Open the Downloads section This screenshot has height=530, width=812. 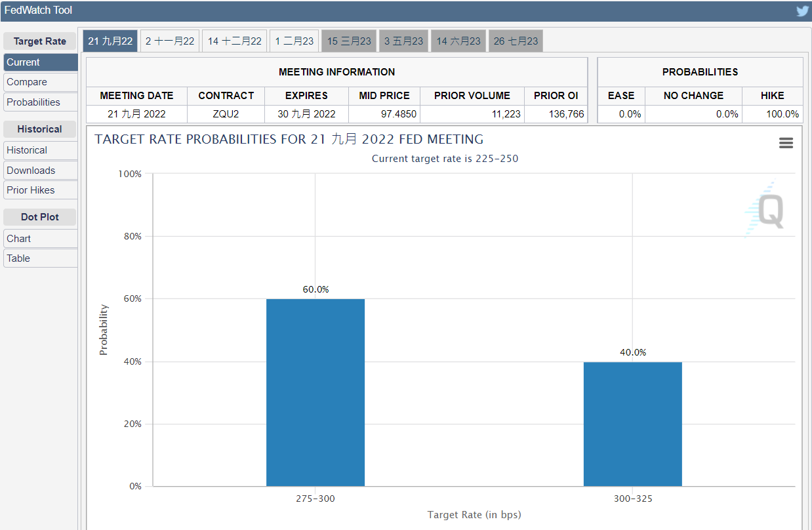tap(40, 171)
